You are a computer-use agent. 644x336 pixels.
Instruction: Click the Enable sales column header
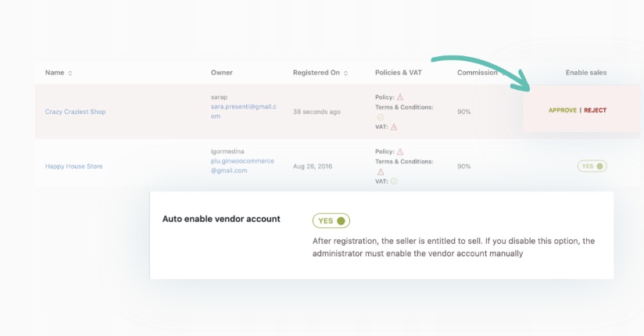click(x=585, y=73)
